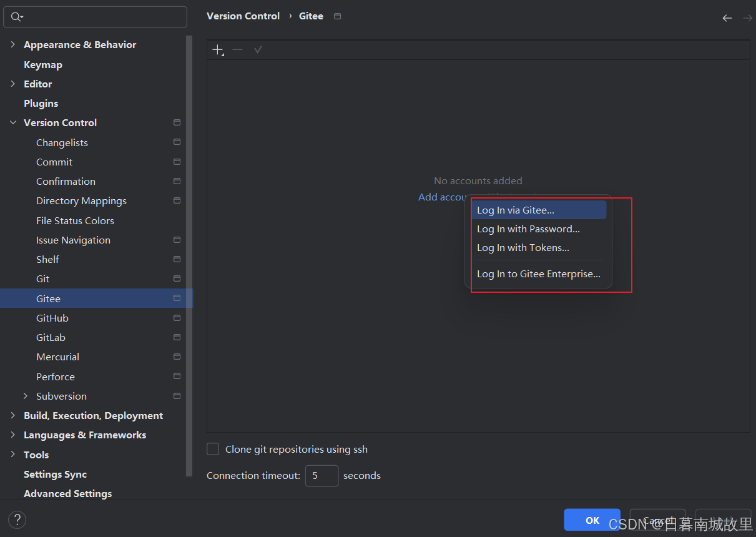
Task: Click project icon beside Mercurial row
Action: pyautogui.click(x=177, y=357)
